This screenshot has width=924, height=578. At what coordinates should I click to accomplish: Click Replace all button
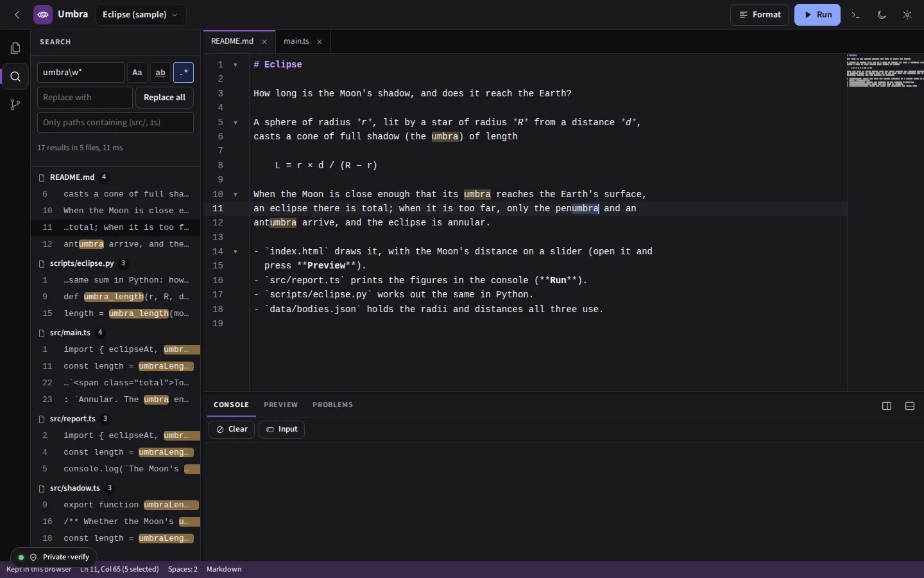(164, 98)
